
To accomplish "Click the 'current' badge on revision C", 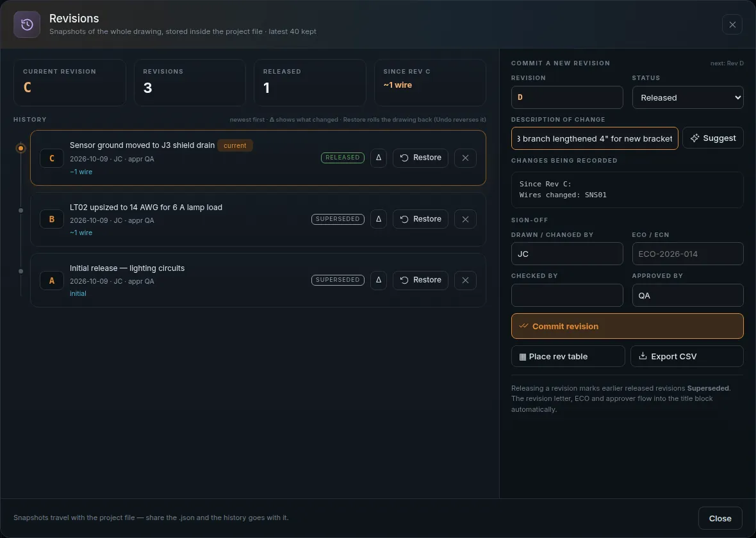I will tap(234, 145).
